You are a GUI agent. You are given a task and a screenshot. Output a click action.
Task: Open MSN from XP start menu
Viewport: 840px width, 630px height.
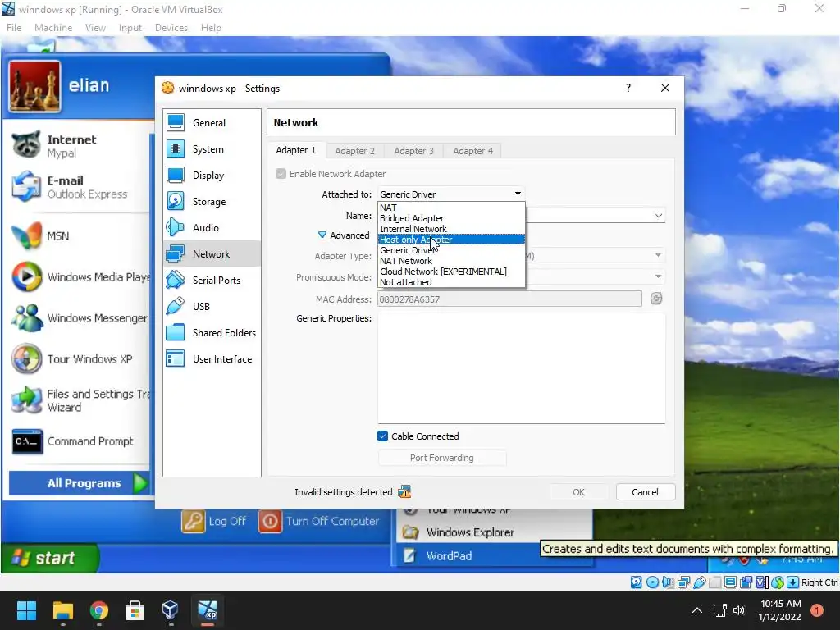point(41,236)
